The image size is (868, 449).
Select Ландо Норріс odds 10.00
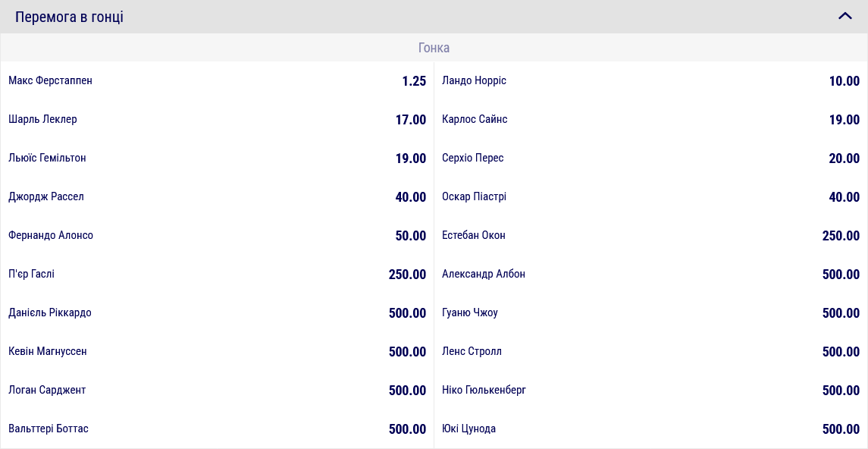(x=844, y=81)
